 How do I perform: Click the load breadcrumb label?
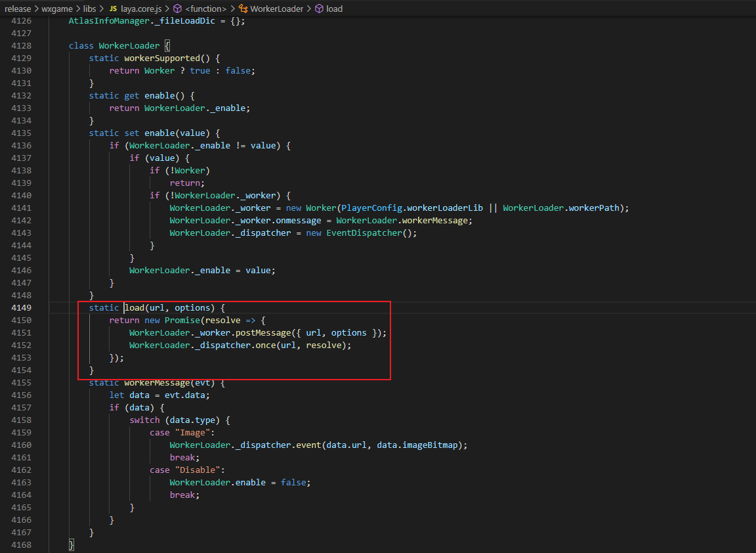[x=334, y=9]
